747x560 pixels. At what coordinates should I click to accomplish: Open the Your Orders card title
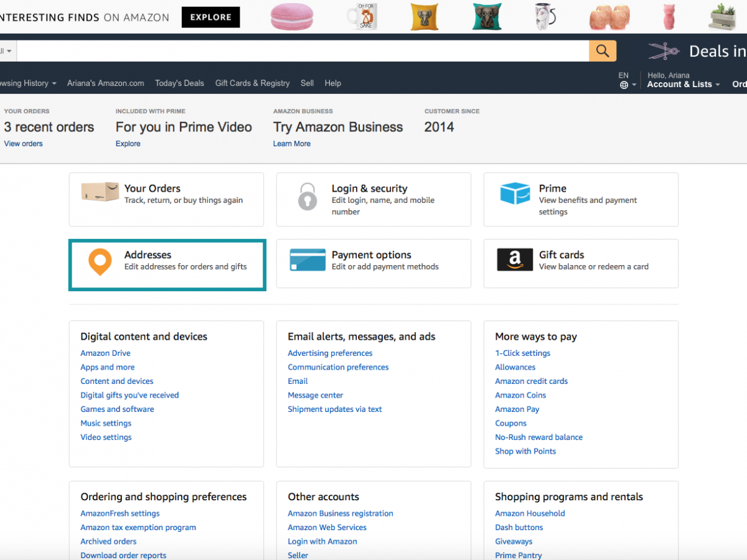pyautogui.click(x=153, y=189)
